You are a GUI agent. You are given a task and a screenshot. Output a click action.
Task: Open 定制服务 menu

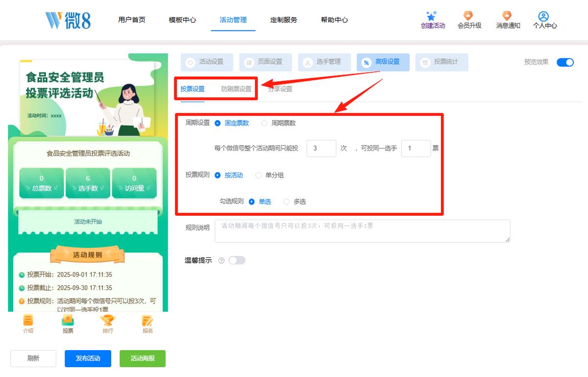(x=284, y=20)
